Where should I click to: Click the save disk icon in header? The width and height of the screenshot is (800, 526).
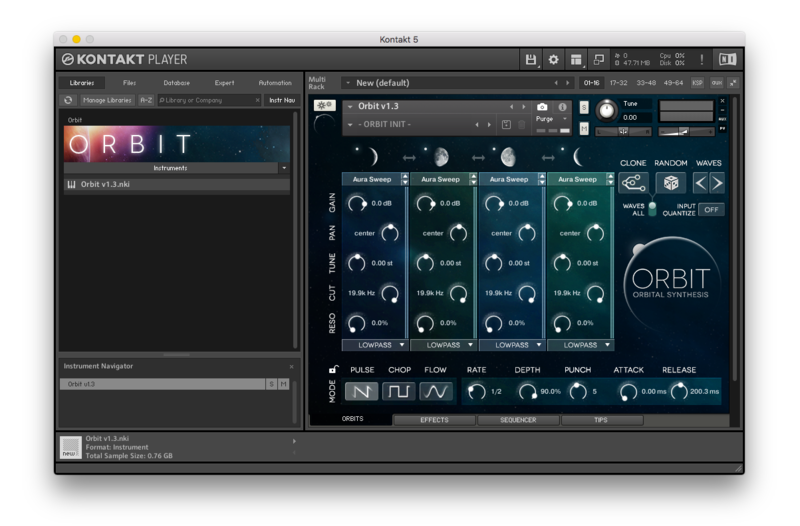pos(532,60)
